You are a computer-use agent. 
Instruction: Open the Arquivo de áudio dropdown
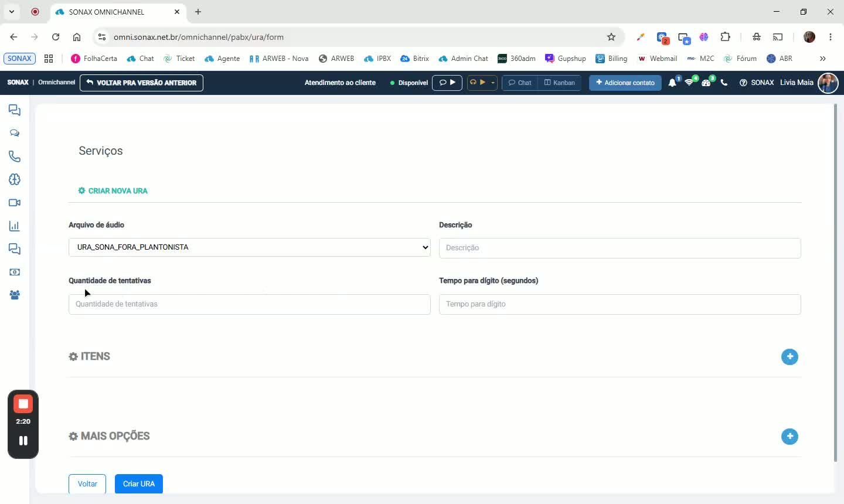(x=250, y=247)
